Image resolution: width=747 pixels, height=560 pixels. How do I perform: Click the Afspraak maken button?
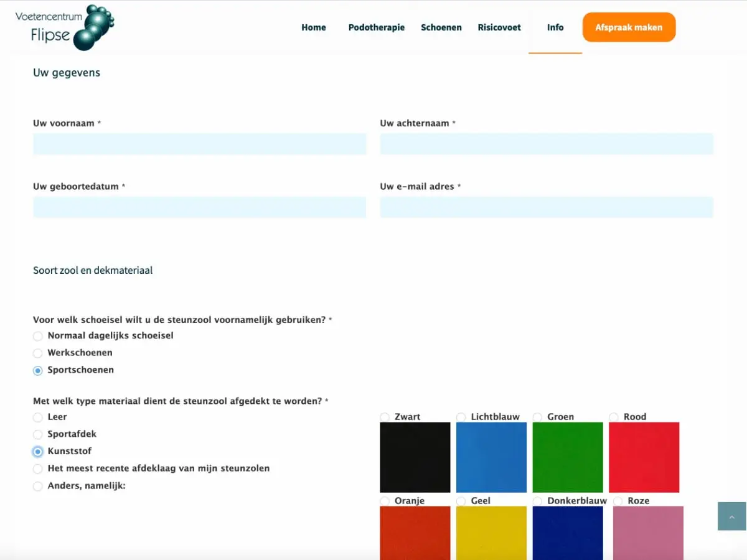[x=629, y=27]
